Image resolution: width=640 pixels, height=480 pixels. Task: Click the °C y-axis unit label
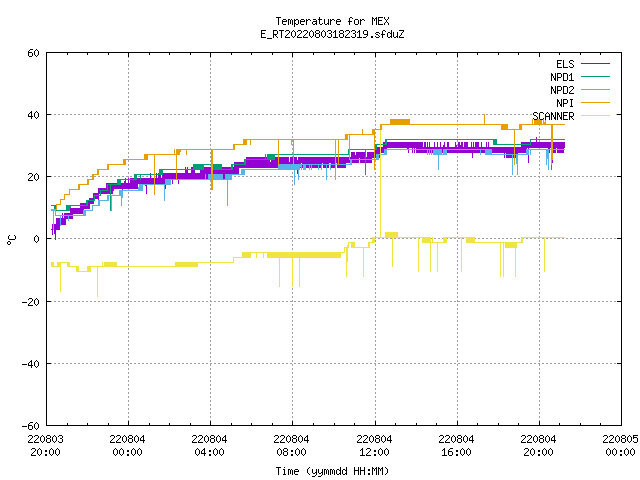coord(11,240)
